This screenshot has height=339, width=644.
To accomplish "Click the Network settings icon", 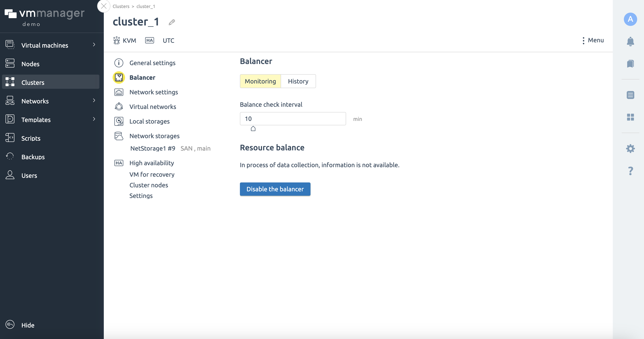I will [119, 92].
